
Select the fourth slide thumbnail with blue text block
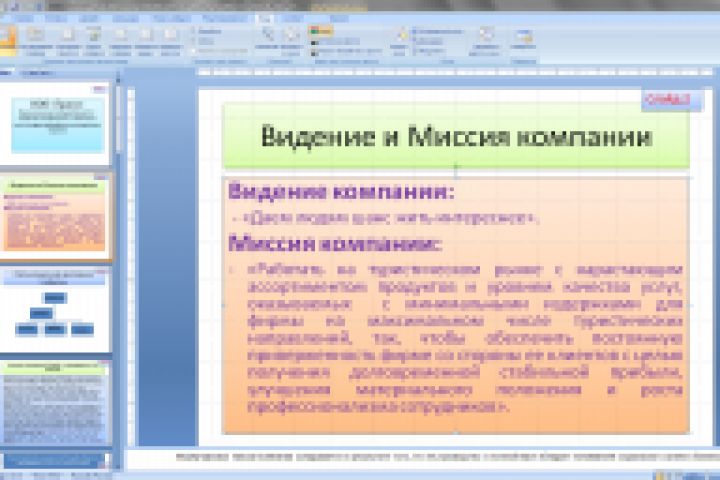click(x=54, y=402)
